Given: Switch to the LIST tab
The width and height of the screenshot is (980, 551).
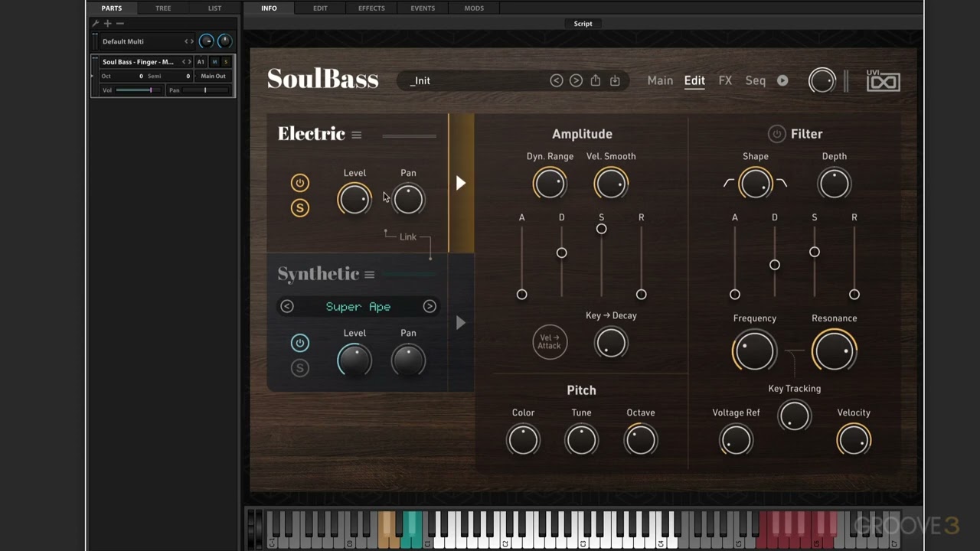Looking at the screenshot, I should [214, 8].
